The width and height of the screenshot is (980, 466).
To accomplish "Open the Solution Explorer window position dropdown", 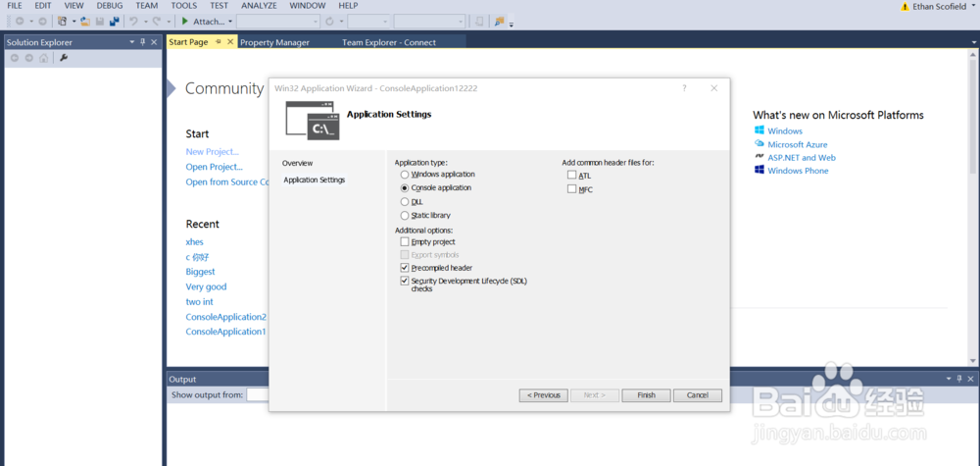I will (x=132, y=42).
